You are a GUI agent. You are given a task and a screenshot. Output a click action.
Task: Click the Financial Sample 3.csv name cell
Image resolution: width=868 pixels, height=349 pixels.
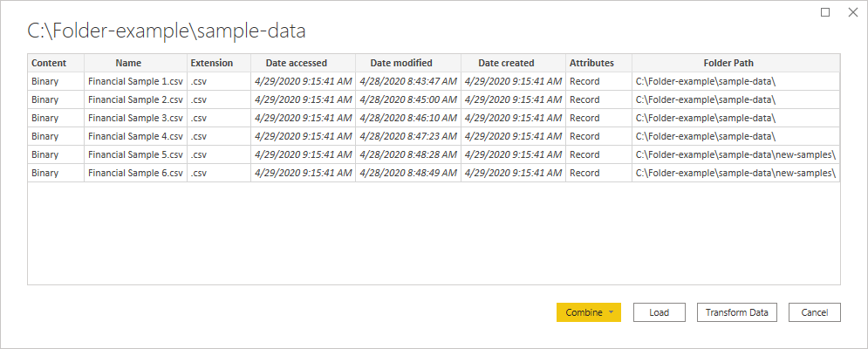[135, 118]
